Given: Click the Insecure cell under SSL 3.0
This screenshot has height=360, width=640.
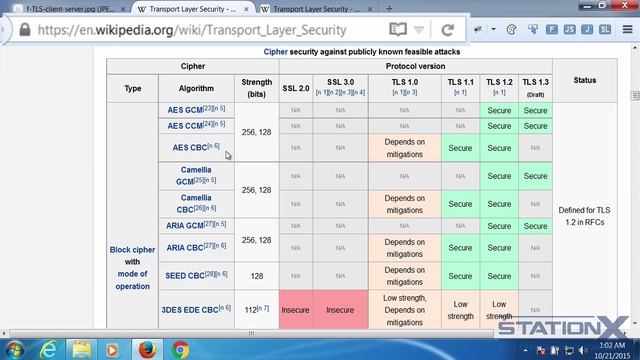Looking at the screenshot, I should [340, 310].
